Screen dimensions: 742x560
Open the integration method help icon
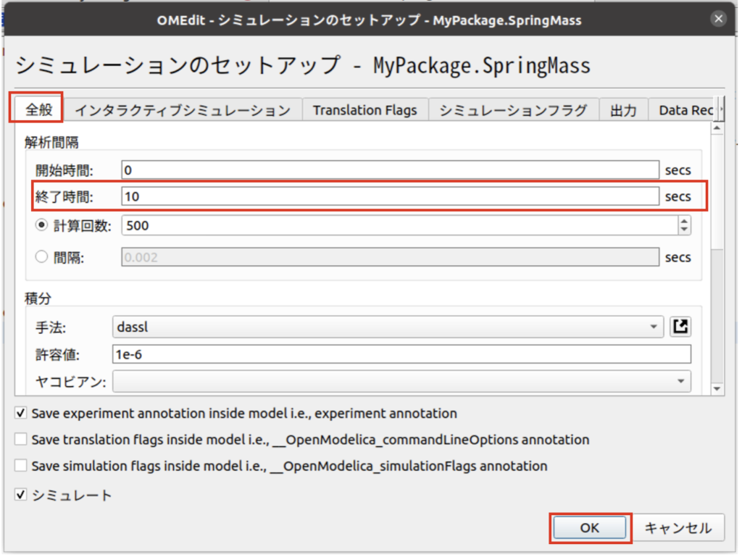point(680,327)
